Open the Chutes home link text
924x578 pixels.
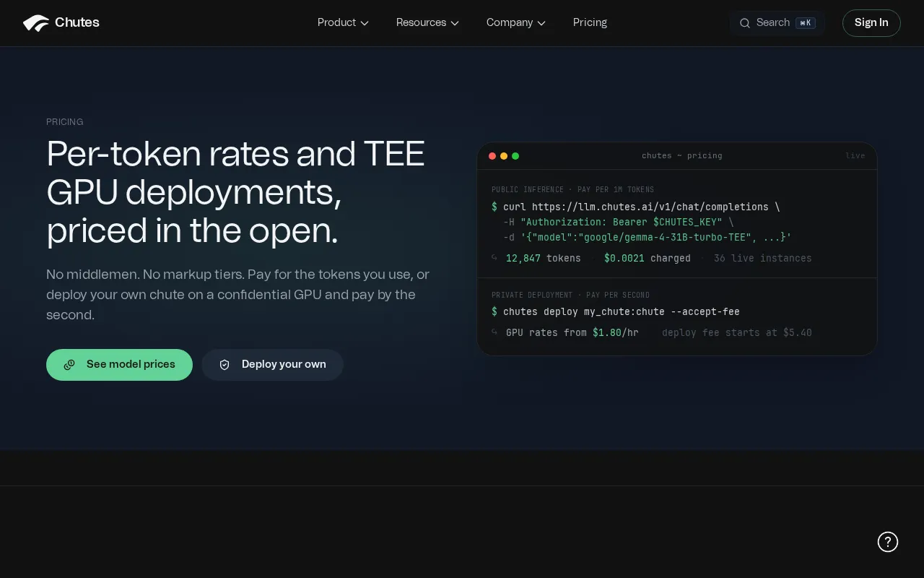[77, 22]
